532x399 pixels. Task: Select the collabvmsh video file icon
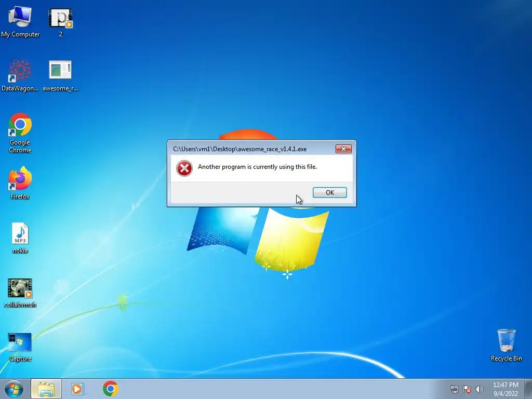click(20, 292)
